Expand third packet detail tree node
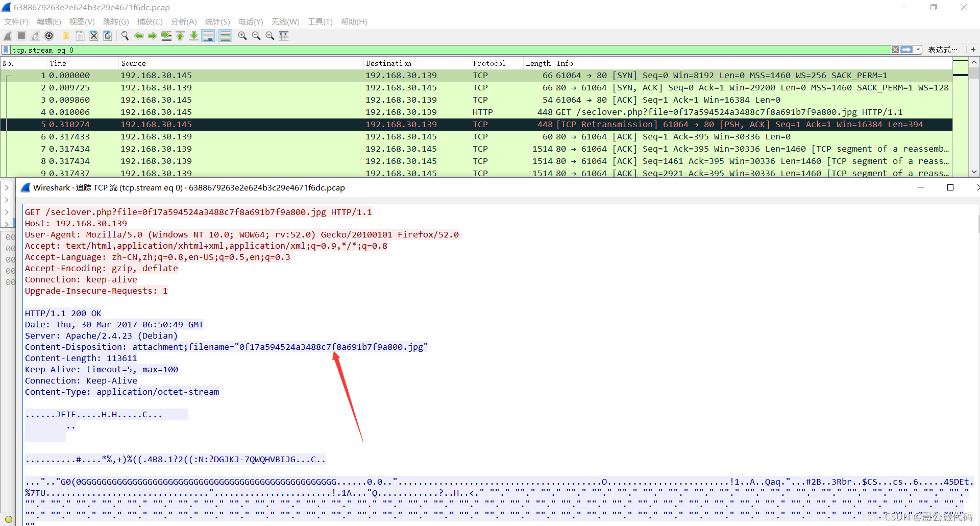 (7, 212)
